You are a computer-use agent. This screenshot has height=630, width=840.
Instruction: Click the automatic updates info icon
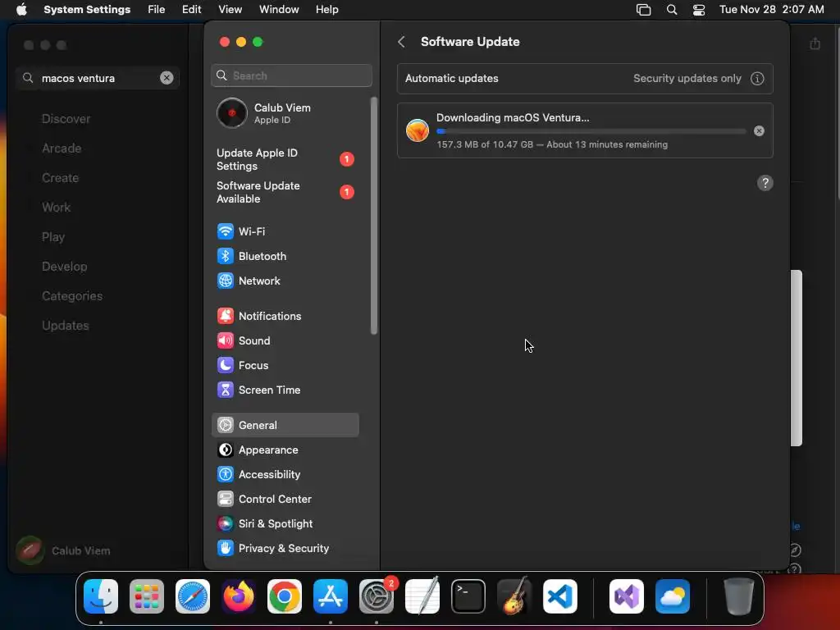point(757,79)
